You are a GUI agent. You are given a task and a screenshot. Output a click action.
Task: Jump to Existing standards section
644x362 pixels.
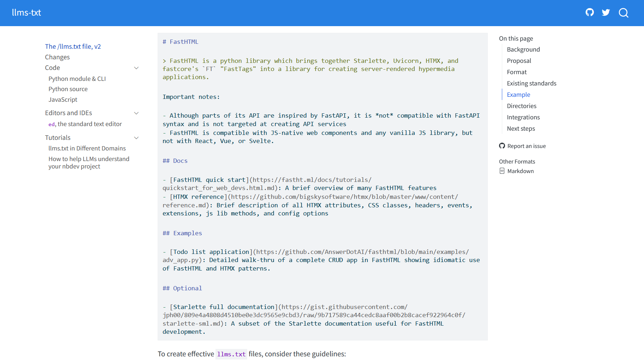[x=531, y=83]
